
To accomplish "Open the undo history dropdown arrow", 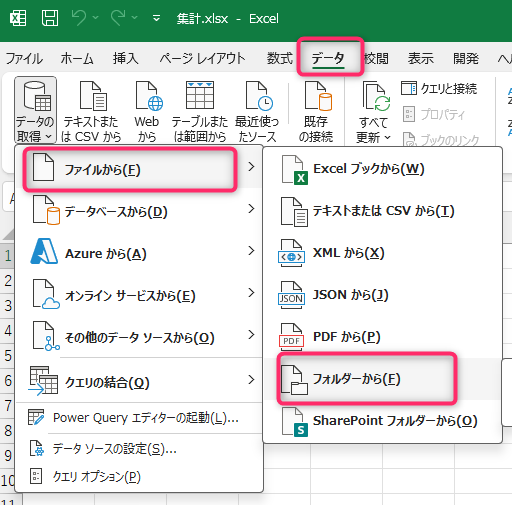I will pyautogui.click(x=95, y=18).
